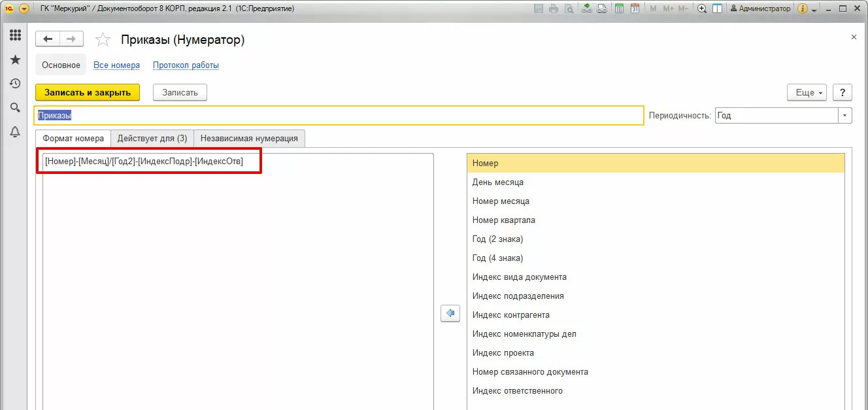
Task: Switch to the Формат номера tab
Action: click(73, 139)
